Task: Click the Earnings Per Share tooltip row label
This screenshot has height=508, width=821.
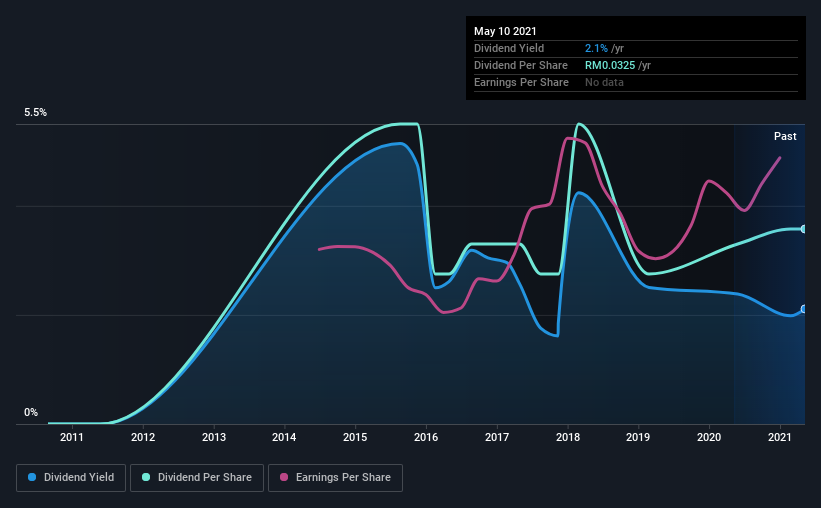Action: tap(522, 82)
